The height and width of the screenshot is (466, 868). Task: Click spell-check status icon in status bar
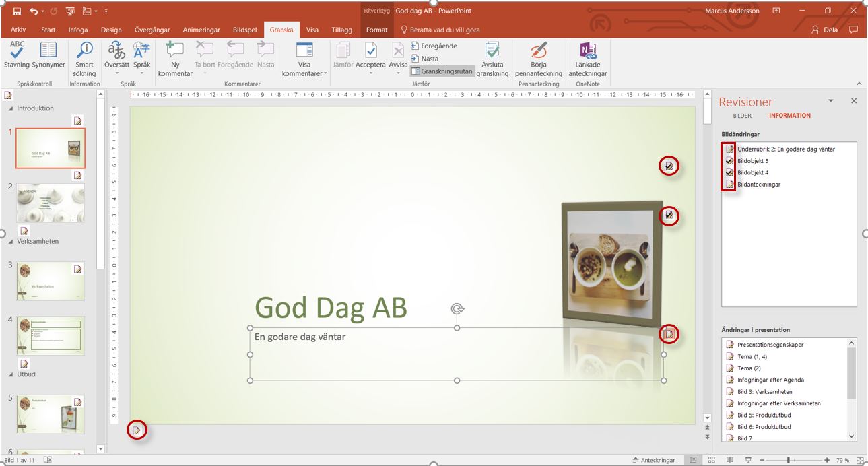point(47,460)
